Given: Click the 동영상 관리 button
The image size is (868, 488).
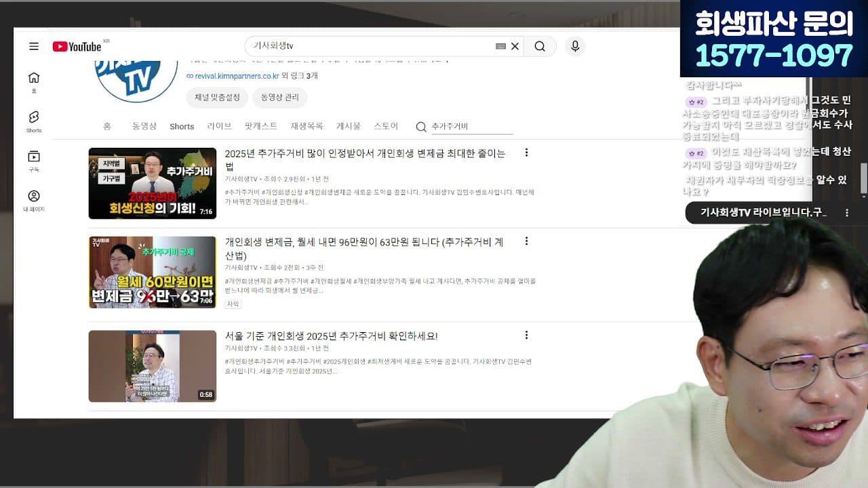Looking at the screenshot, I should 280,98.
